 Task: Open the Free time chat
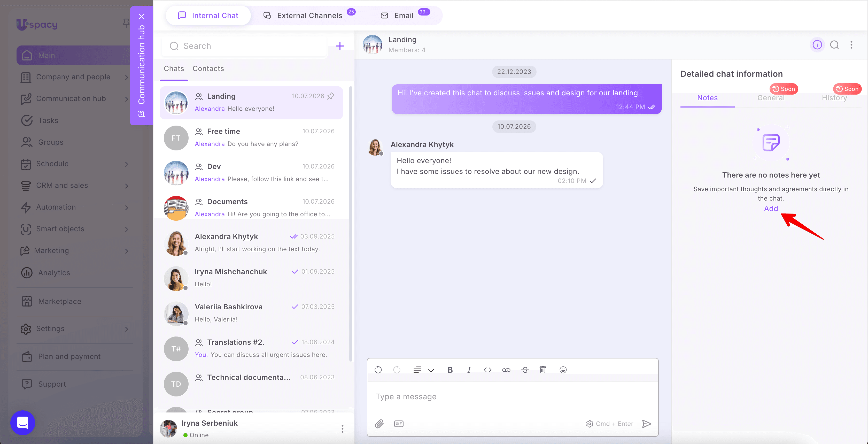[x=251, y=138]
